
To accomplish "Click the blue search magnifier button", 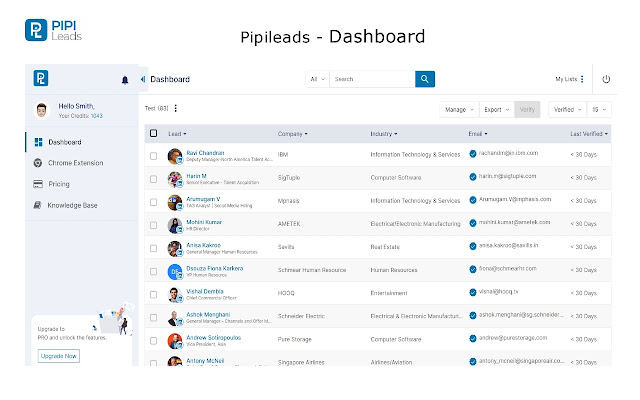I will coord(425,79).
